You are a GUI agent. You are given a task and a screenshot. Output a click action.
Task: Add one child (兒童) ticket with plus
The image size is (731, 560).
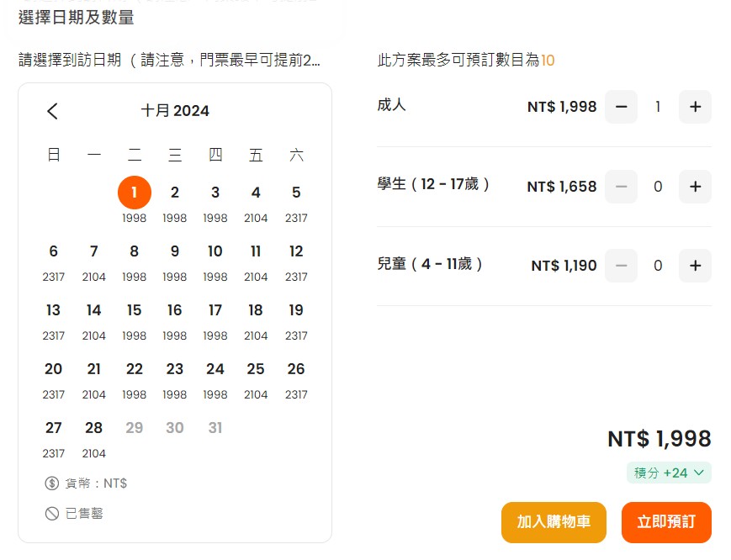pos(695,266)
